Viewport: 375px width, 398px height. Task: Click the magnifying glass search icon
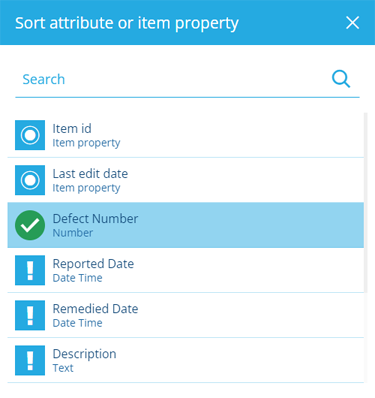click(341, 79)
